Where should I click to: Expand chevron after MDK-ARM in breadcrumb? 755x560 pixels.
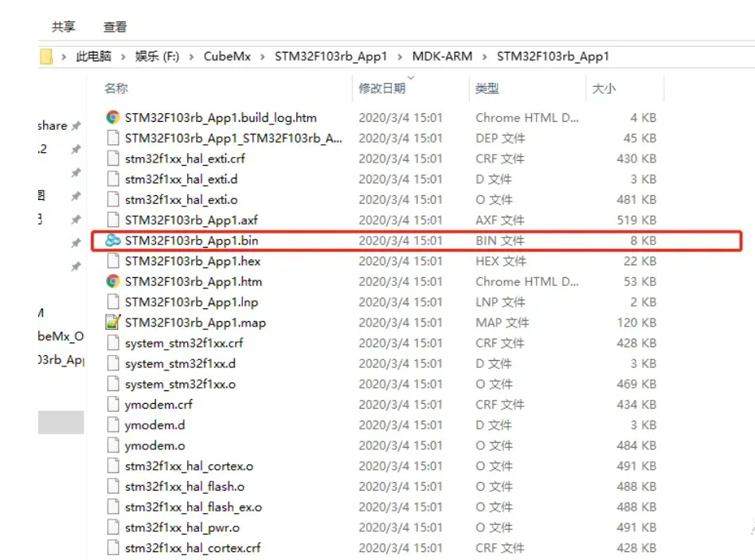pyautogui.click(x=485, y=57)
